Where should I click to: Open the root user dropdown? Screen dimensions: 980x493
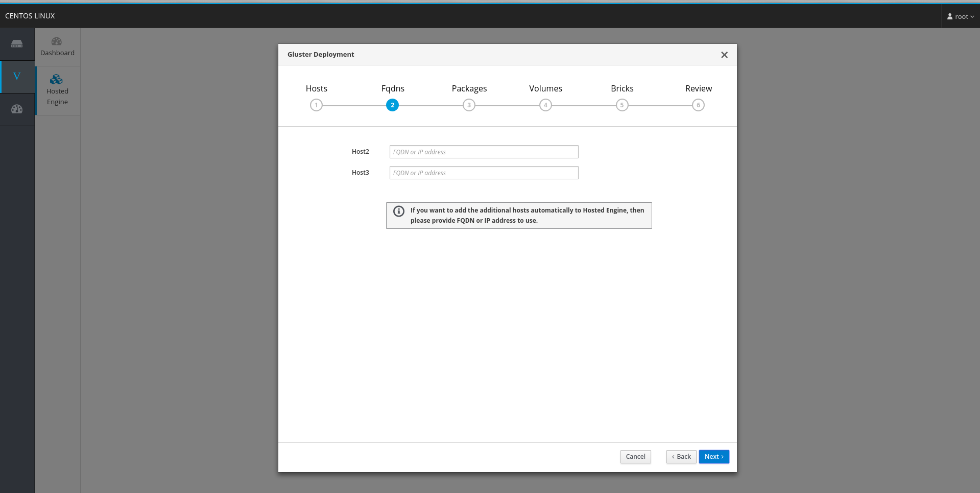pyautogui.click(x=960, y=16)
